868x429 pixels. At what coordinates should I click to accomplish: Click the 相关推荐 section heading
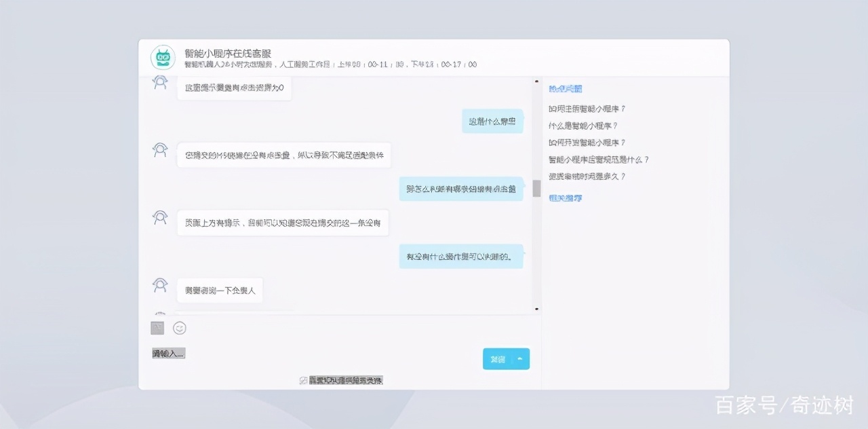coord(564,198)
